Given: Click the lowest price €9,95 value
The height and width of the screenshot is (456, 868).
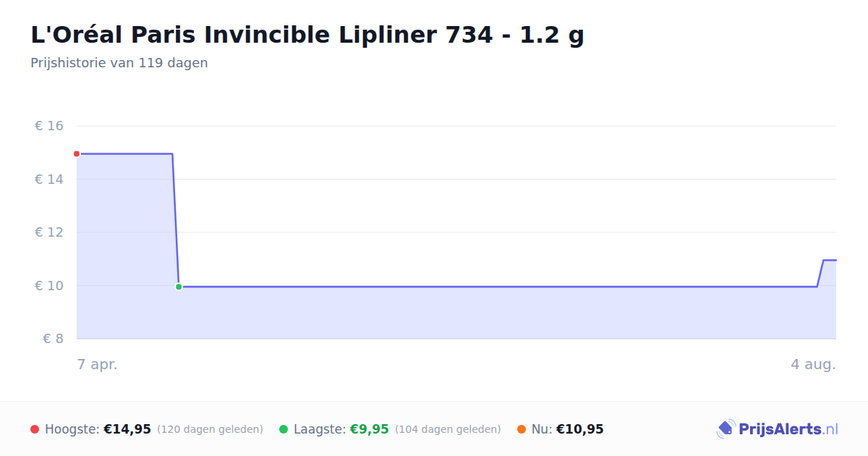Looking at the screenshot, I should (370, 429).
